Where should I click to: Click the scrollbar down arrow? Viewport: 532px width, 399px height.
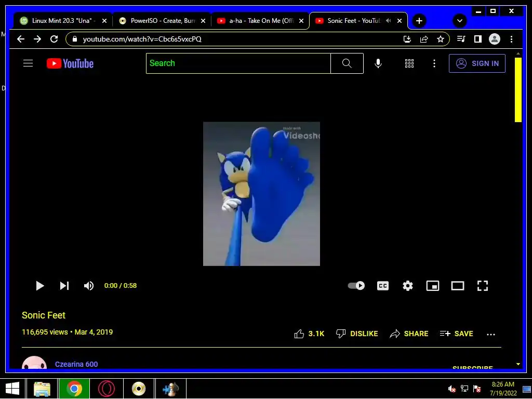[518, 364]
